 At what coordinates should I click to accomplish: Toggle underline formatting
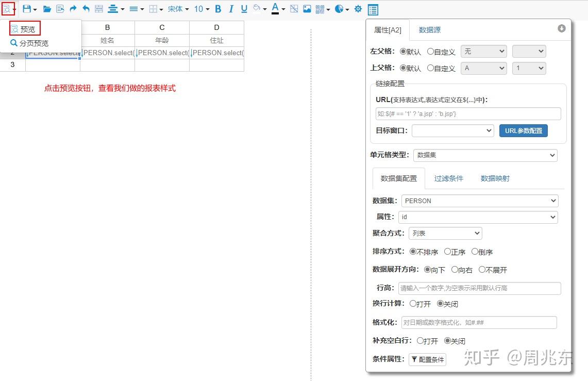(x=244, y=9)
